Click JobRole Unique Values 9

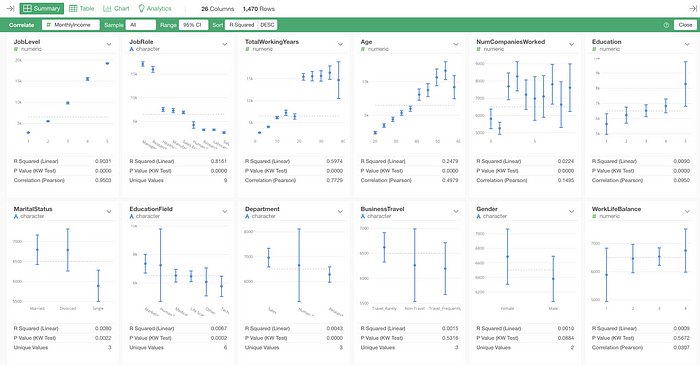pyautogui.click(x=225, y=180)
